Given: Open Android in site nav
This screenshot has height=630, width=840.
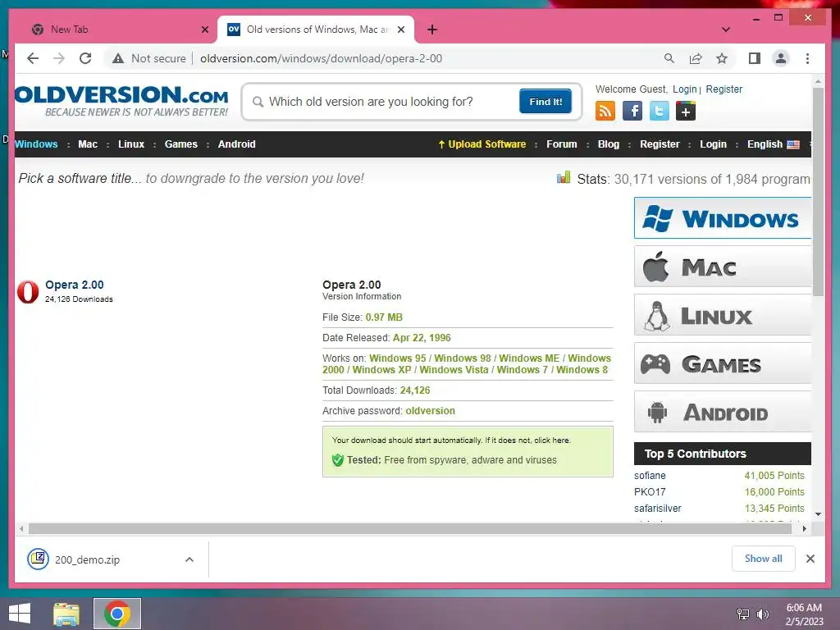Looking at the screenshot, I should tap(237, 144).
